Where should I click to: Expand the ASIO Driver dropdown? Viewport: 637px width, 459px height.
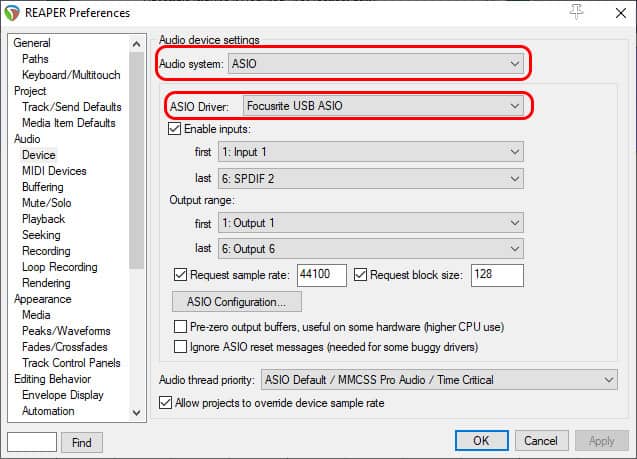(383, 106)
